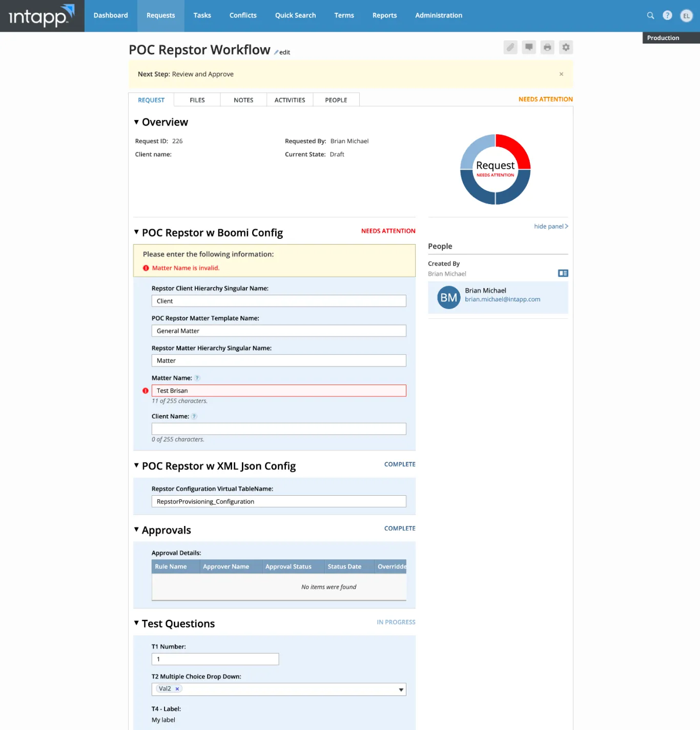Click the comment bubble icon

[529, 47]
